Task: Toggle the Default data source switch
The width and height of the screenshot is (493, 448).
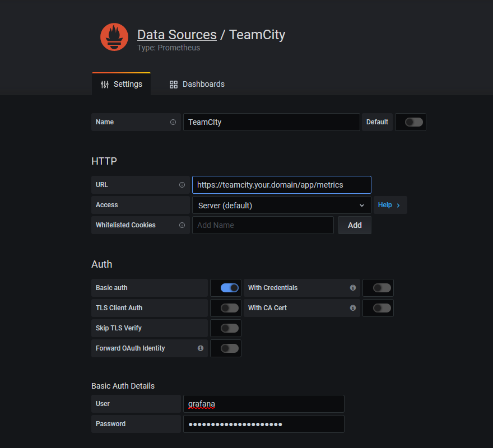Action: pyautogui.click(x=414, y=122)
